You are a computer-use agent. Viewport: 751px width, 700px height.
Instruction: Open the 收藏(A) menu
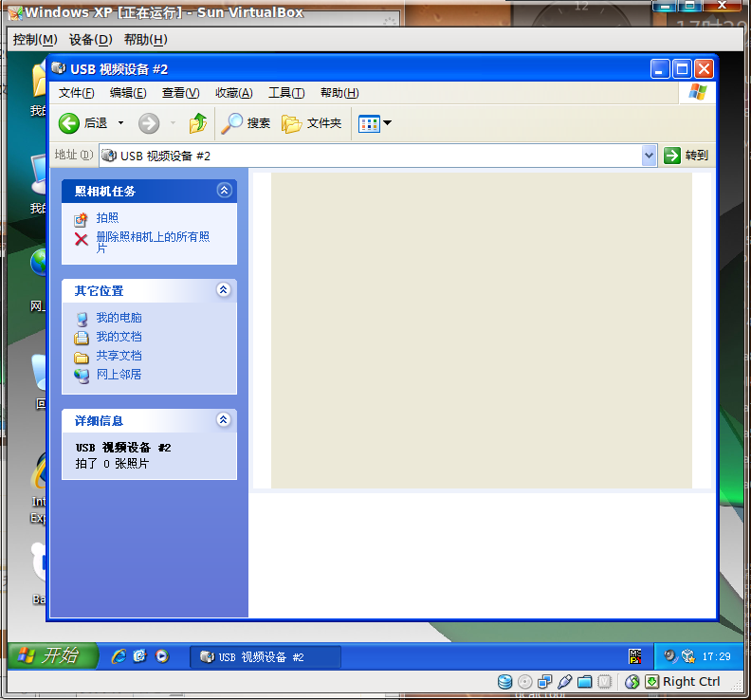(233, 93)
